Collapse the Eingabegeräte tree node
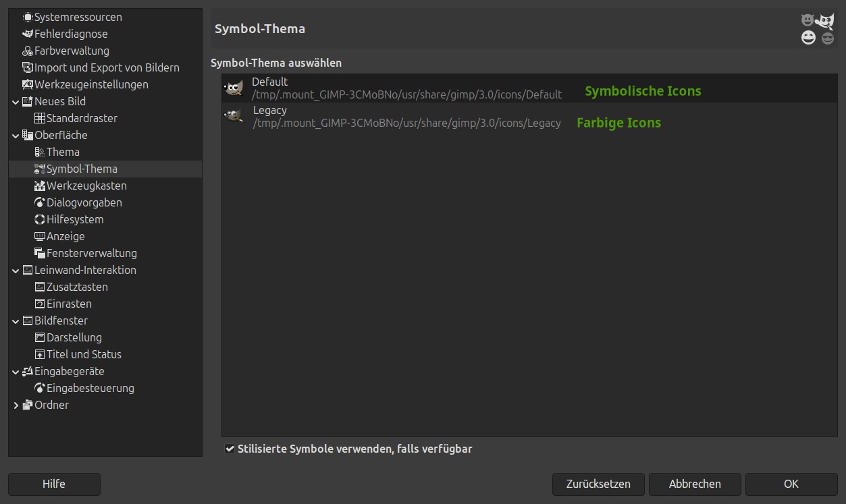 point(16,372)
